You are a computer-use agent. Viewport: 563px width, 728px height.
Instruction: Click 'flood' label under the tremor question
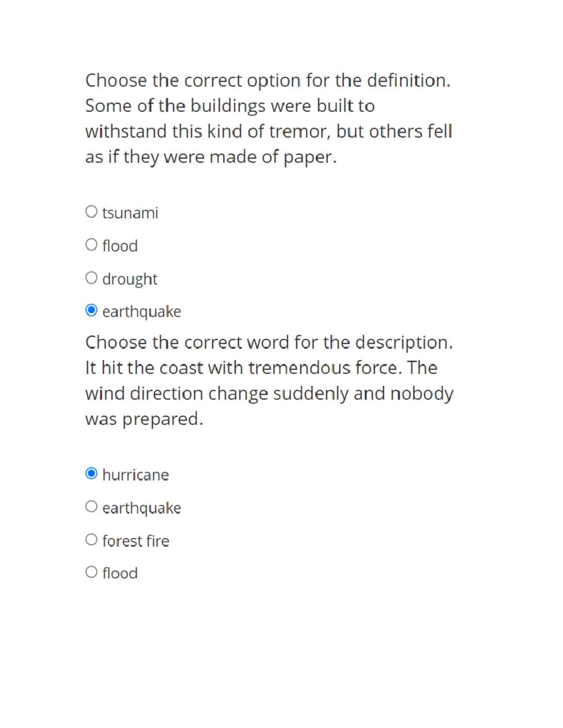tap(120, 246)
